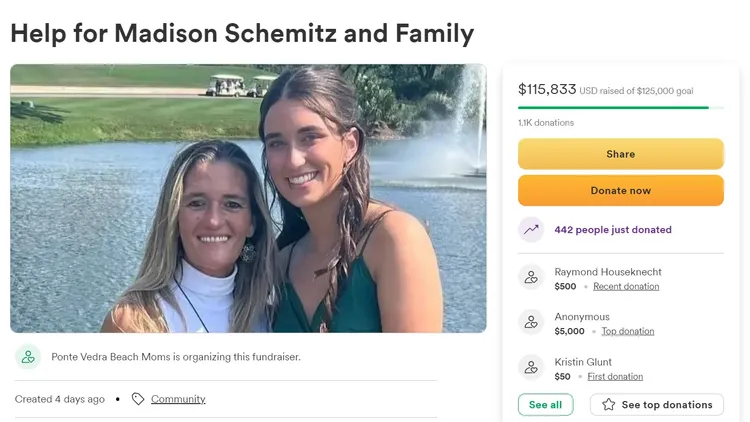Click the Help for Madison Schemitz title
The image size is (750, 422).
[242, 33]
